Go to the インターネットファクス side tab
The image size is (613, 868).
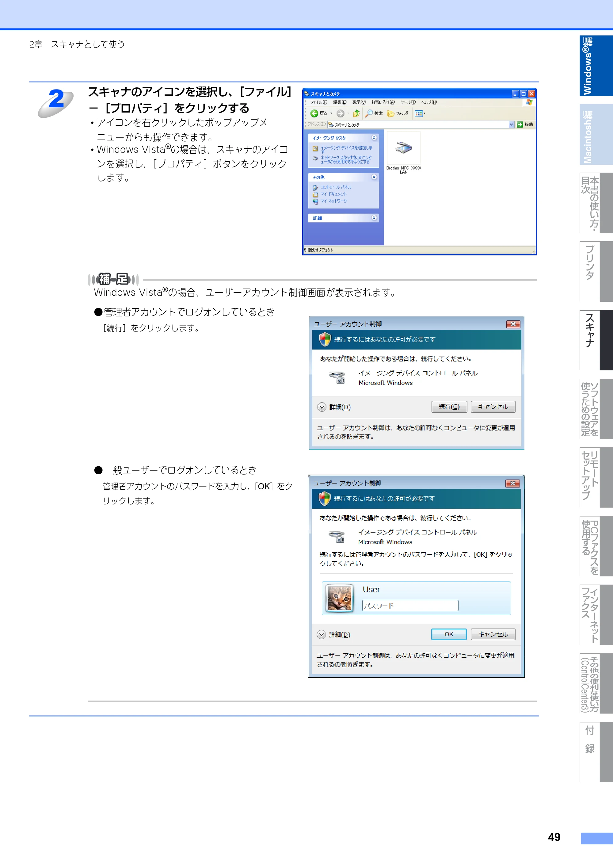(596, 615)
